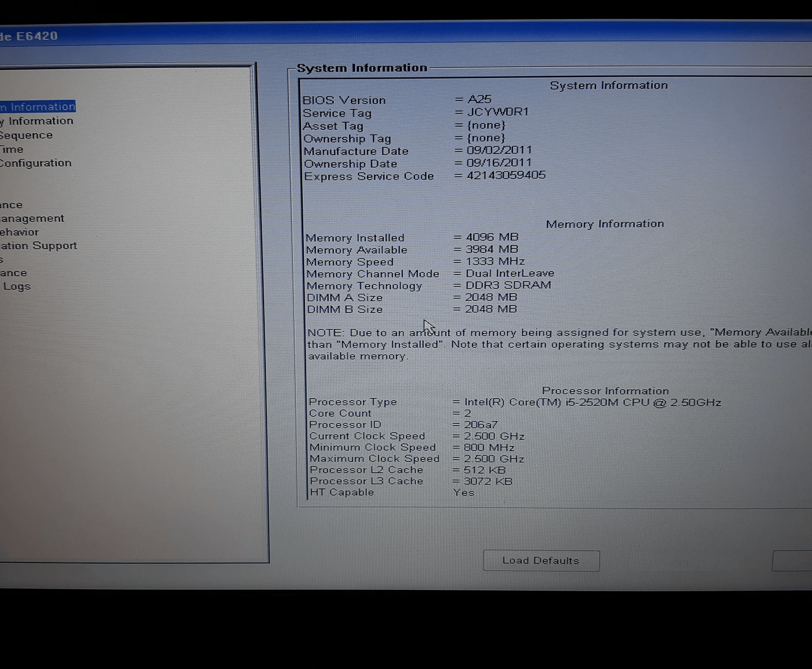Click Minimum Clock Speed 800 MHz
The height and width of the screenshot is (669, 812).
point(489,448)
